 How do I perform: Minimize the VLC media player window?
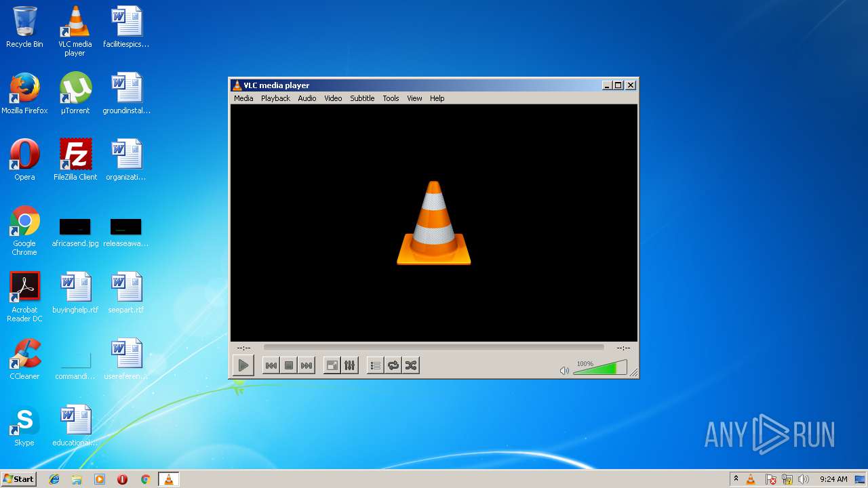point(607,85)
